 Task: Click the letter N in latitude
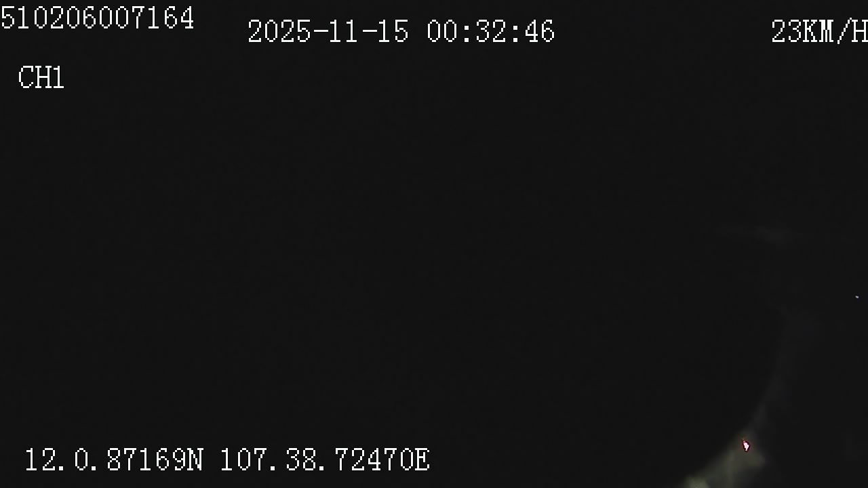[195, 460]
